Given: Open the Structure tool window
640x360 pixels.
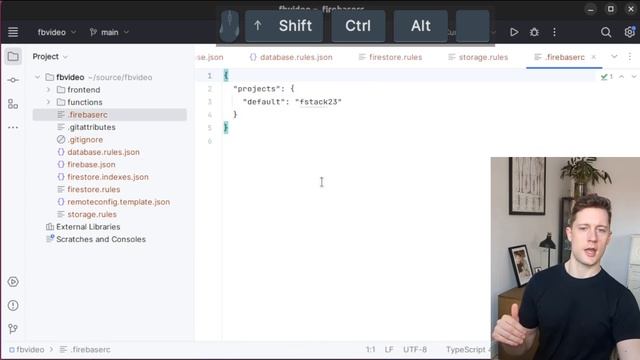Looking at the screenshot, I should 13,104.
